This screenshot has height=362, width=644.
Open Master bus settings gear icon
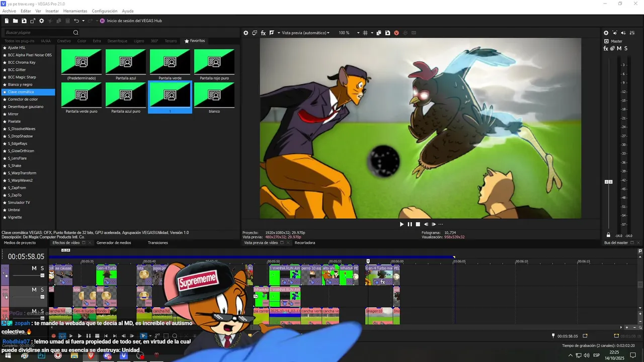606,33
